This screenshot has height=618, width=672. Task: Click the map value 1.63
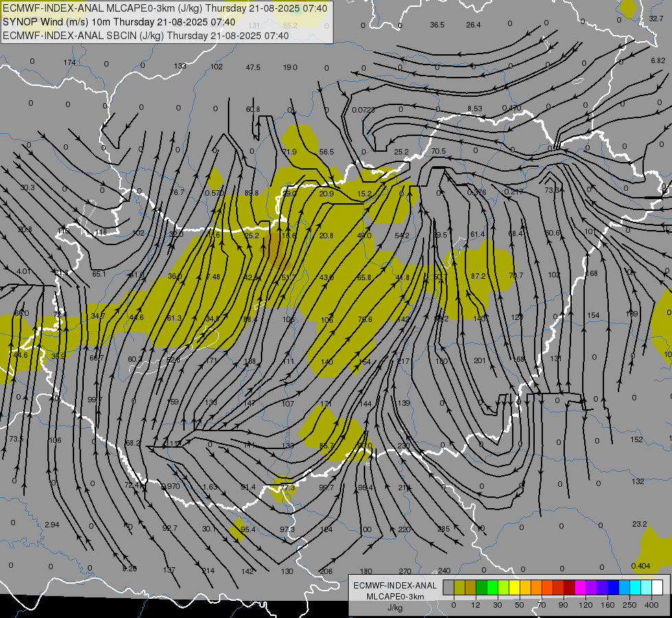(x=210, y=487)
